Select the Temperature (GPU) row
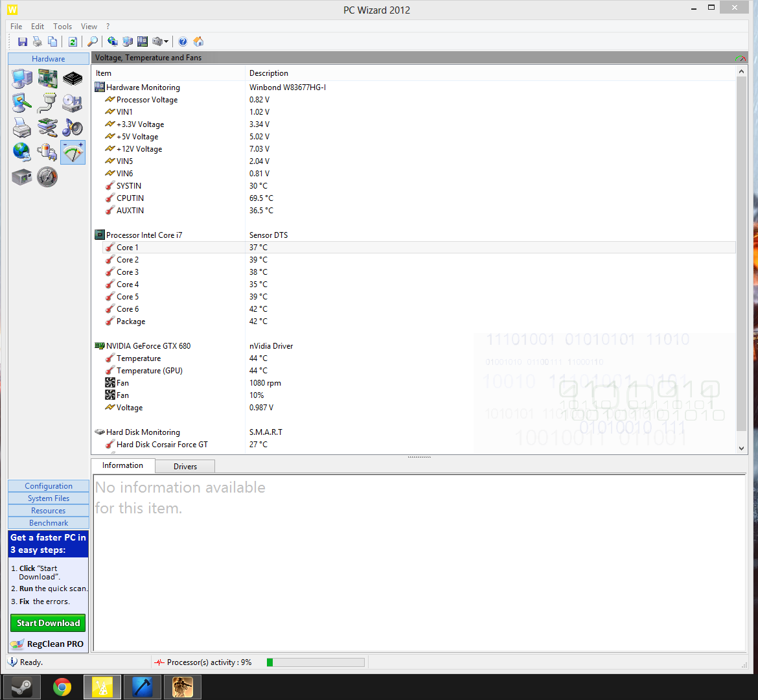Screen dimensions: 758x700 tap(415, 371)
